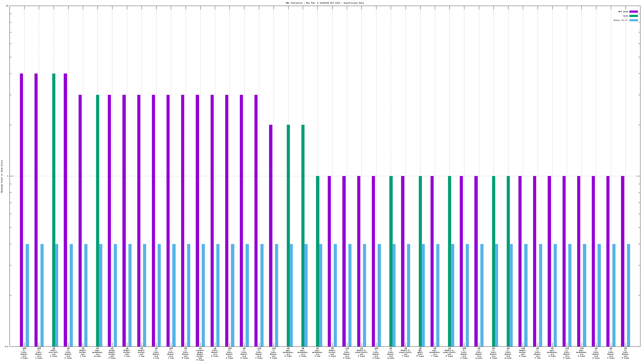This screenshot has height=362, width=644.
Task: Click the vertical 'Message Count or Spam Score' axis label
Action: point(2,176)
